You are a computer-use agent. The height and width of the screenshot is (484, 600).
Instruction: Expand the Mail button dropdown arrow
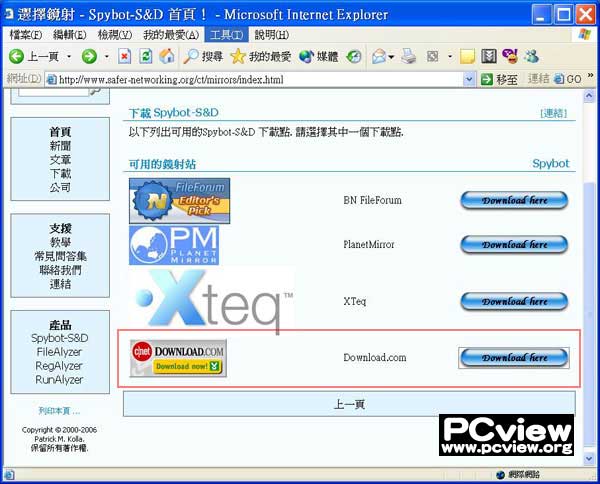click(x=391, y=57)
